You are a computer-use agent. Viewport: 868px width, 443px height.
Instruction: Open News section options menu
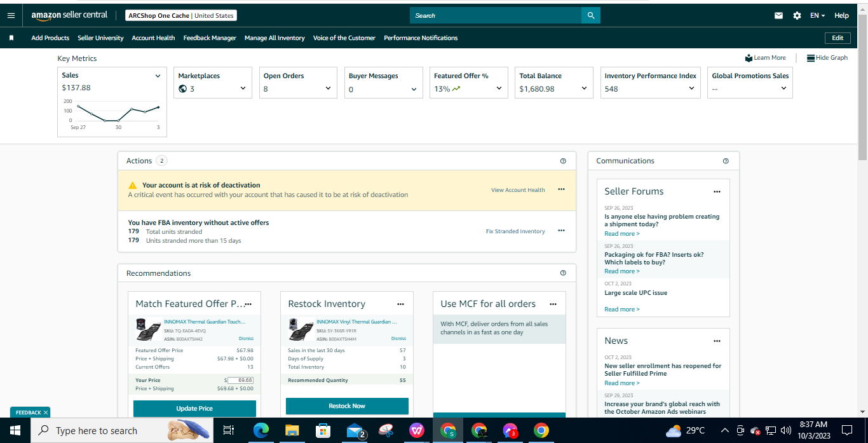(x=717, y=341)
